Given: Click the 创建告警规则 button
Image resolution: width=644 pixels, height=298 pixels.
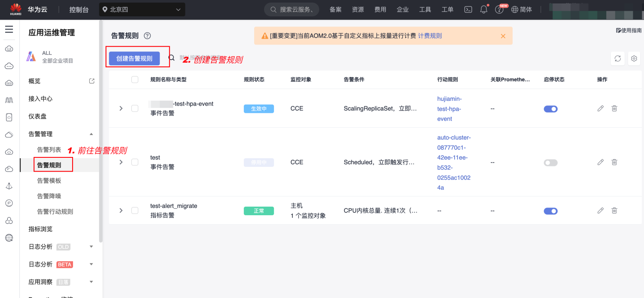Looking at the screenshot, I should 134,58.
